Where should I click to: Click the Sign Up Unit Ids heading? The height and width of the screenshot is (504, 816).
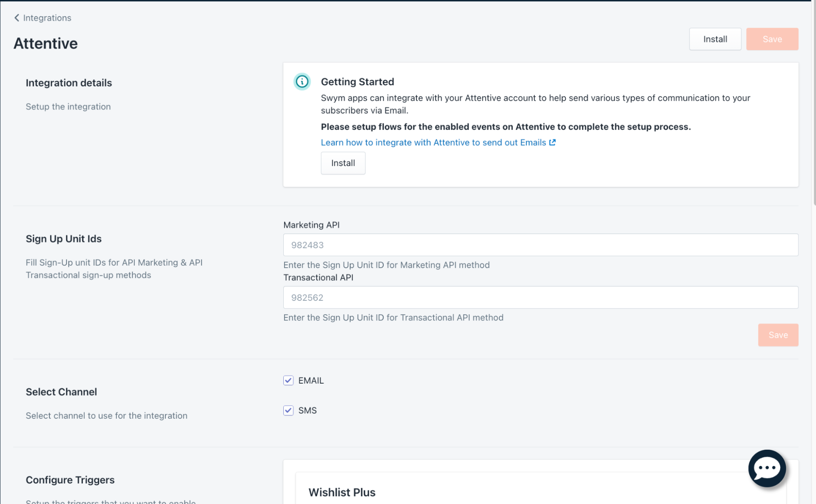(64, 239)
